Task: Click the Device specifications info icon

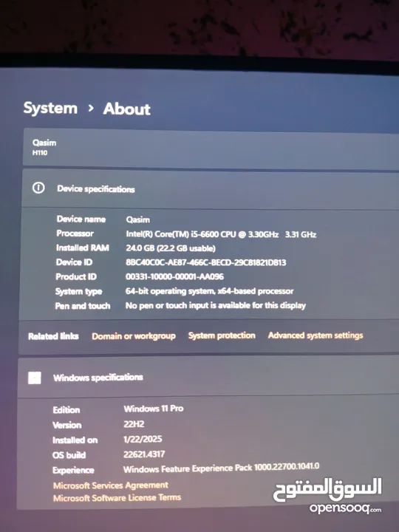Action: pyautogui.click(x=38, y=188)
